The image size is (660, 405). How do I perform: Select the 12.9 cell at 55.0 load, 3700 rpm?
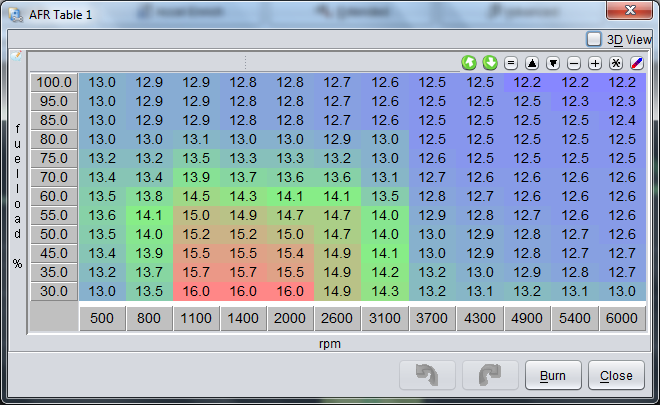coord(432,216)
